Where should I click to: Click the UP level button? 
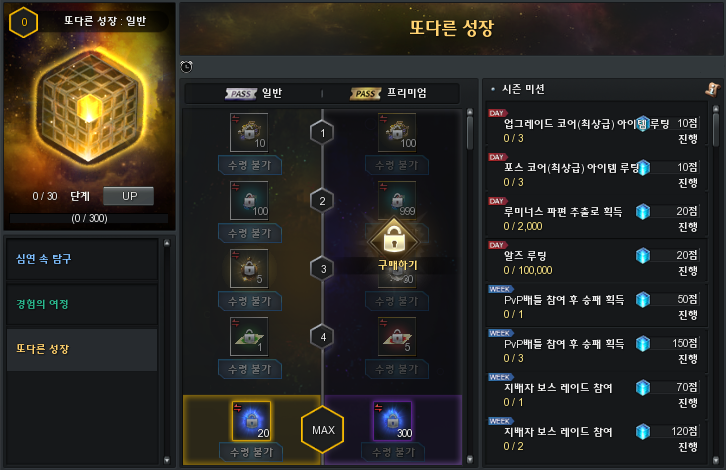[128, 196]
